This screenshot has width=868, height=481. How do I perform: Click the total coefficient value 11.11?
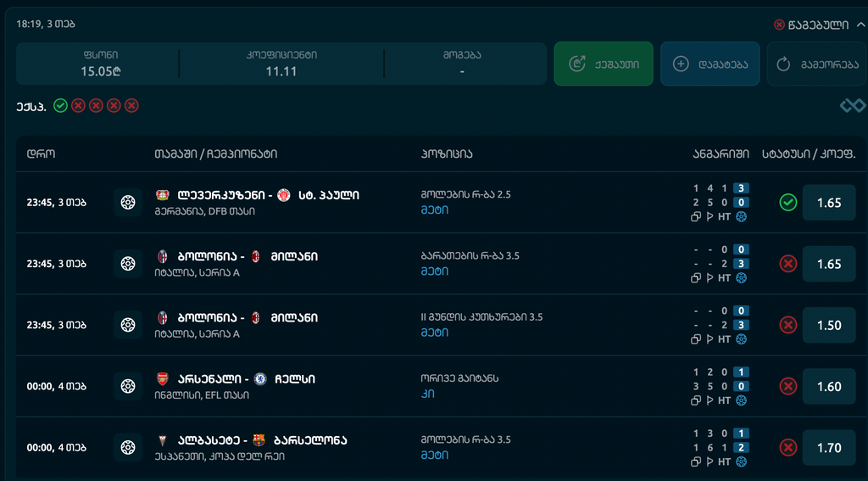coord(281,71)
